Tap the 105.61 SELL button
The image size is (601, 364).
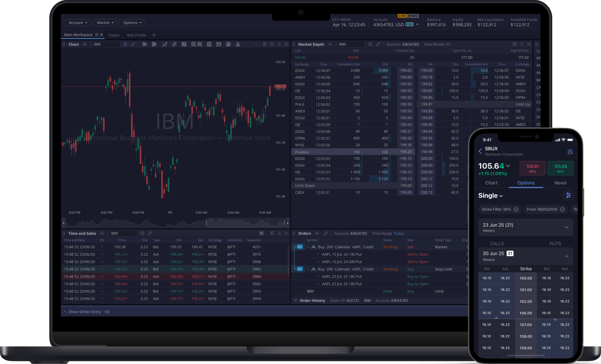533,168
